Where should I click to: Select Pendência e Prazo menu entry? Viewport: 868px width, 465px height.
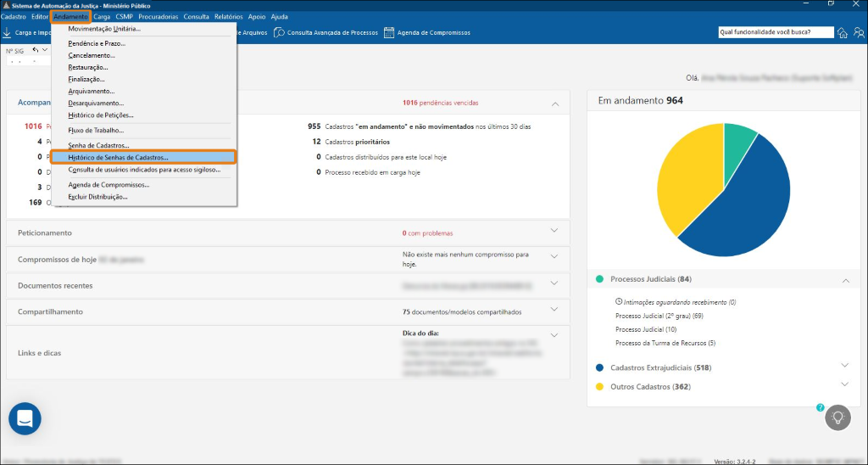pyautogui.click(x=144, y=43)
